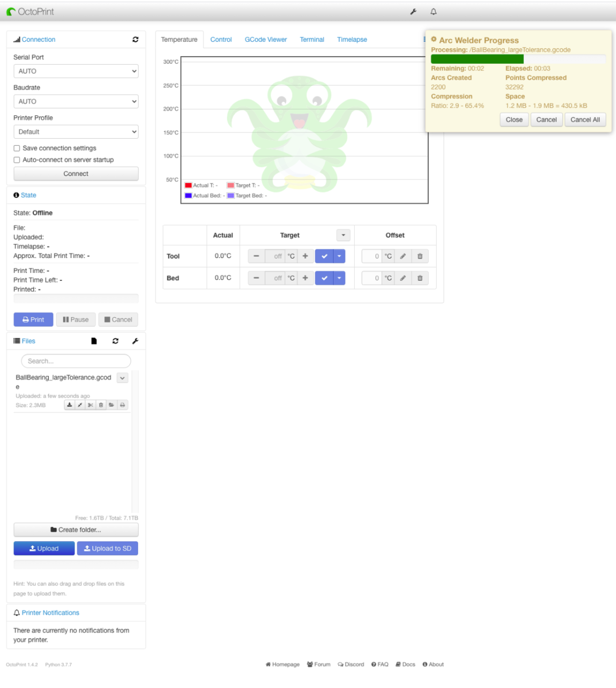This screenshot has height=688, width=616.
Task: Increase Bed target temperature with plus
Action: (x=305, y=278)
